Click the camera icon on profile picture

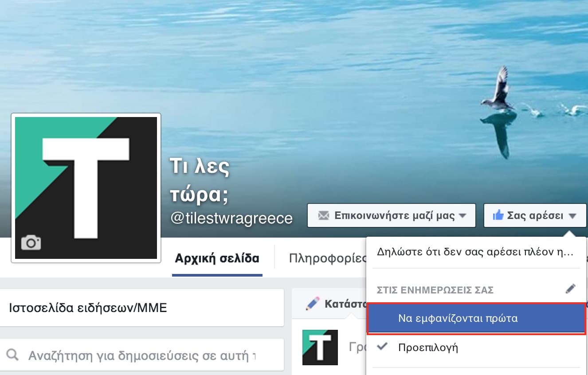(x=31, y=242)
